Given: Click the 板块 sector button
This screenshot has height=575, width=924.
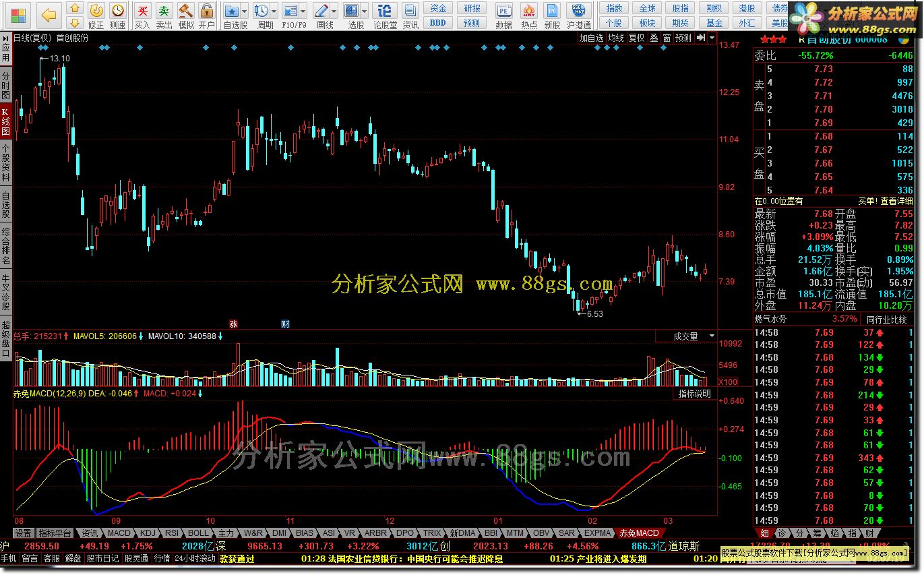Looking at the screenshot, I should (647, 22).
